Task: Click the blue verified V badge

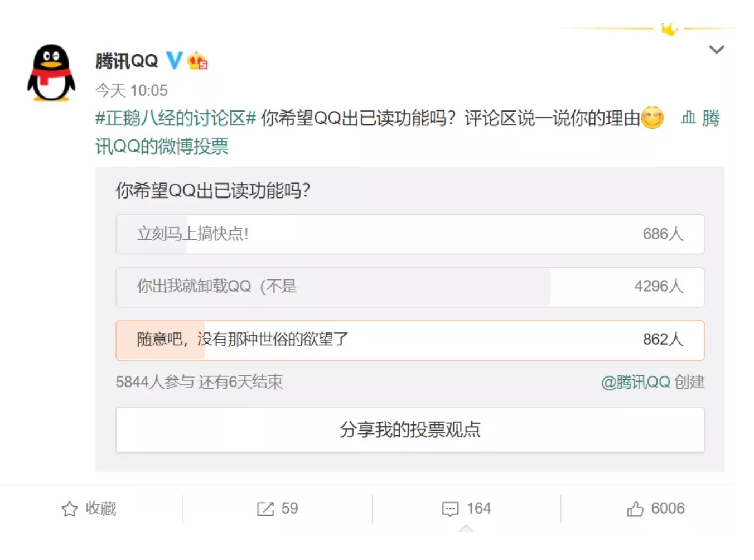Action: click(174, 60)
